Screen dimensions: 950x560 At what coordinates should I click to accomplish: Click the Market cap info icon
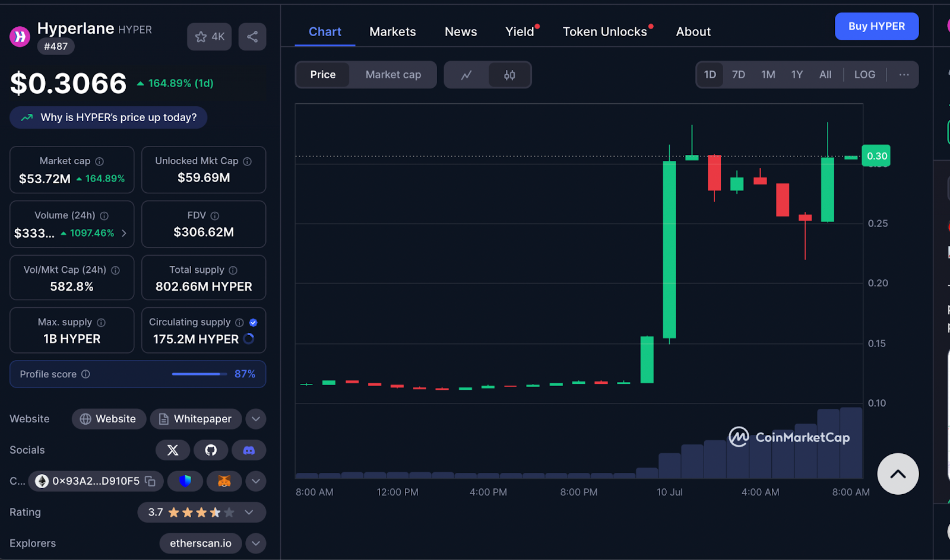coord(100,161)
